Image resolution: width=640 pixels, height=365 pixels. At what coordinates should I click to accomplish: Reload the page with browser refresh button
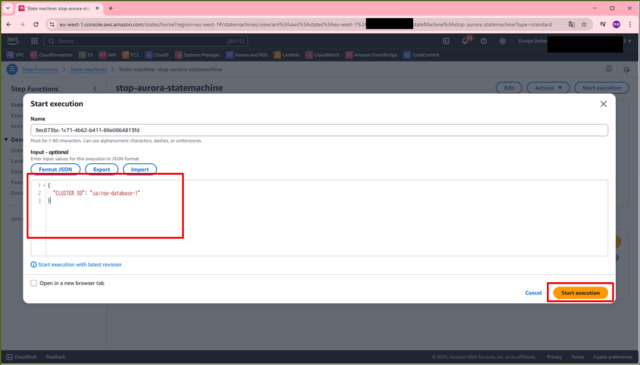click(x=36, y=24)
